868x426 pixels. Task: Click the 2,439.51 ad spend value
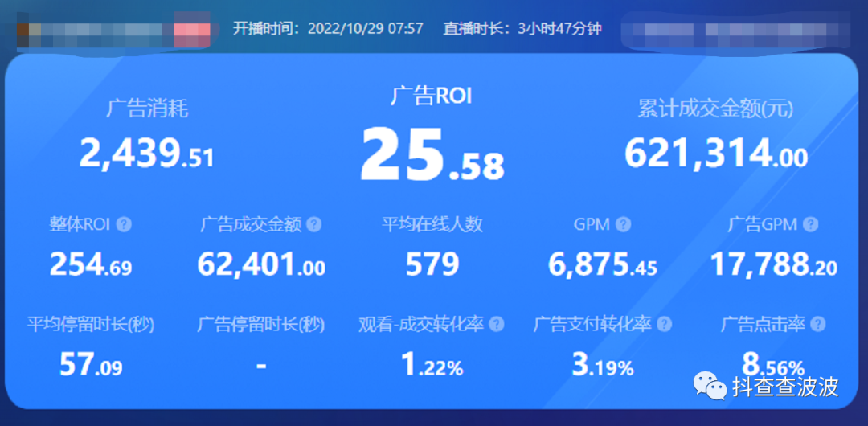coord(146,154)
